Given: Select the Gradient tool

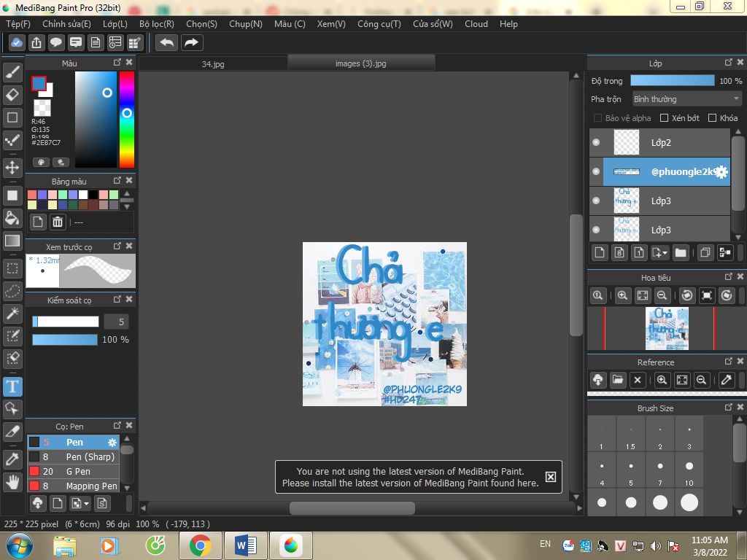Looking at the screenshot, I should (12, 241).
